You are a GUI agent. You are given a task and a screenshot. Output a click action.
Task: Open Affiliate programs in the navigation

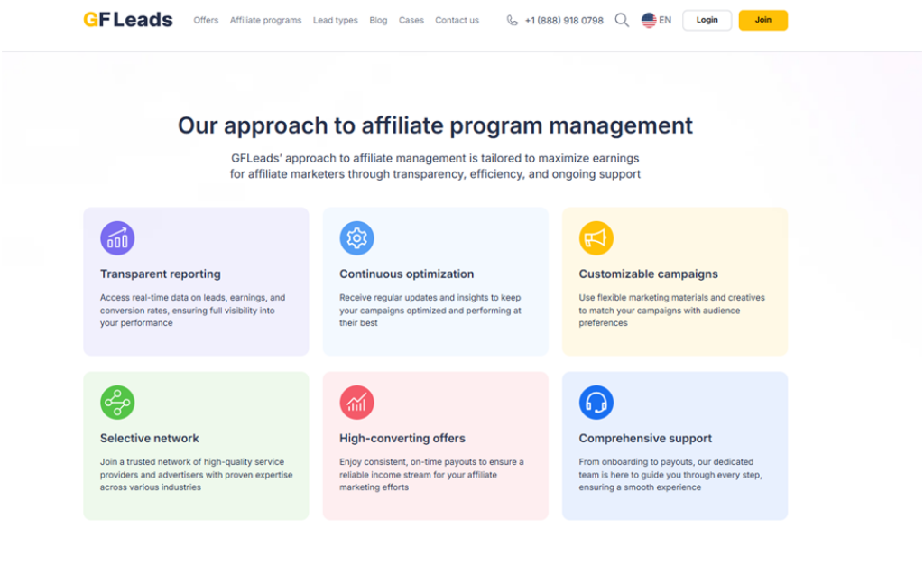tap(266, 20)
